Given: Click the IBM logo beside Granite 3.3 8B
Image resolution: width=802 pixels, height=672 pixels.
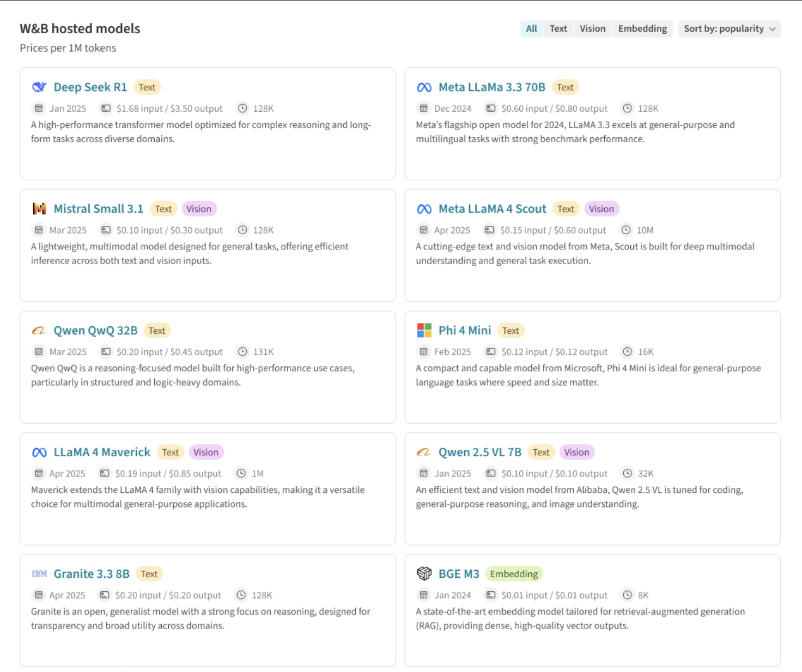Looking at the screenshot, I should 39,573.
